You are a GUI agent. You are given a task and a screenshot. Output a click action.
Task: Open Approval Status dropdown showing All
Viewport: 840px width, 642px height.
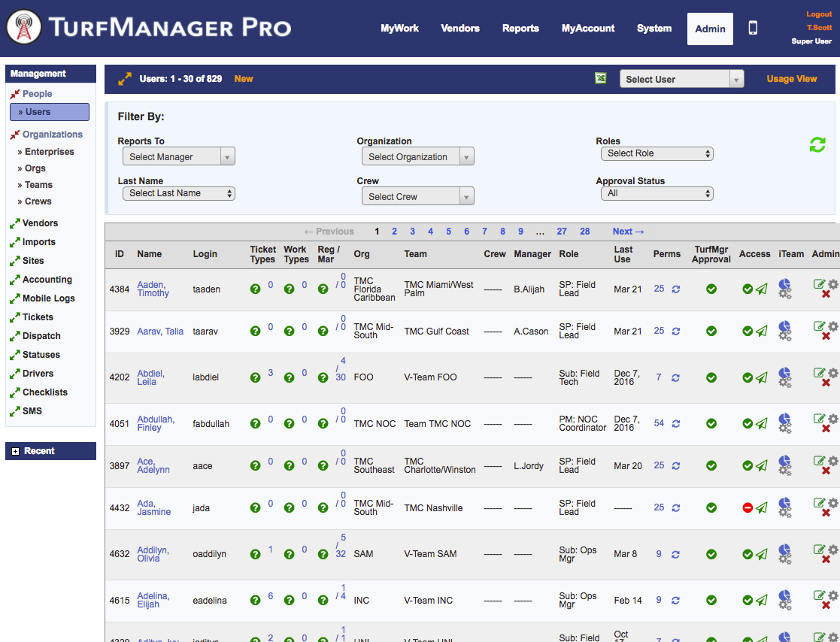tap(657, 193)
